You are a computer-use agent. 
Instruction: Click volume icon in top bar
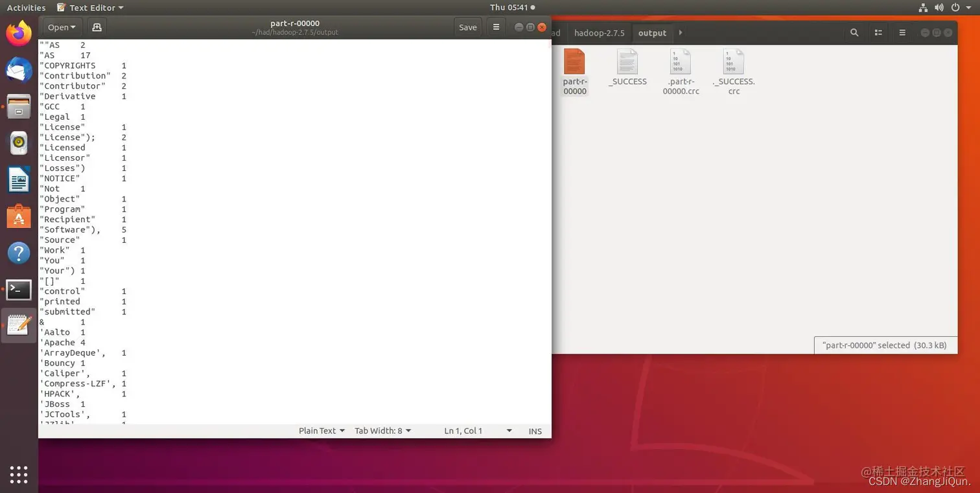pos(940,8)
